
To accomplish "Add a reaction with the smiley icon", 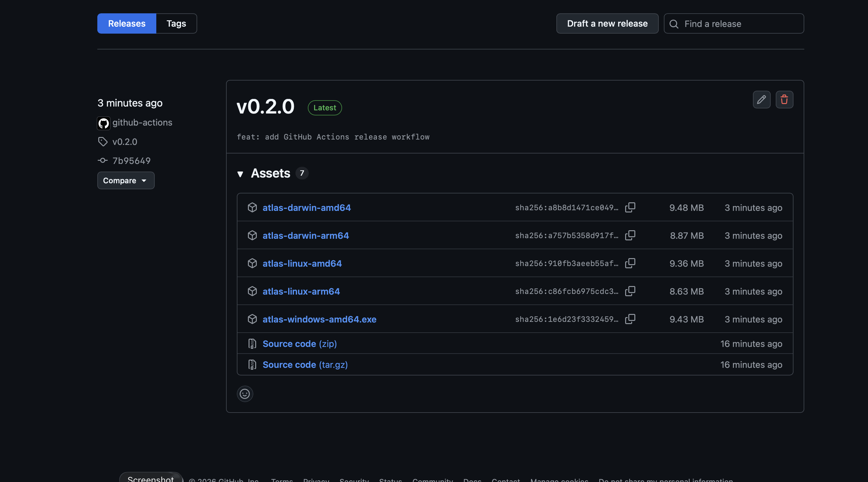I will tap(245, 394).
